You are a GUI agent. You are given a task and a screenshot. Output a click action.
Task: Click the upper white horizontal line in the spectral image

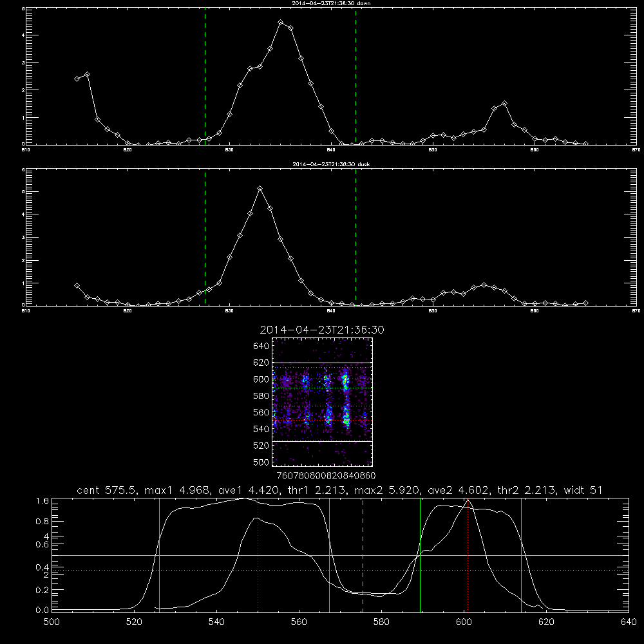coord(323,363)
